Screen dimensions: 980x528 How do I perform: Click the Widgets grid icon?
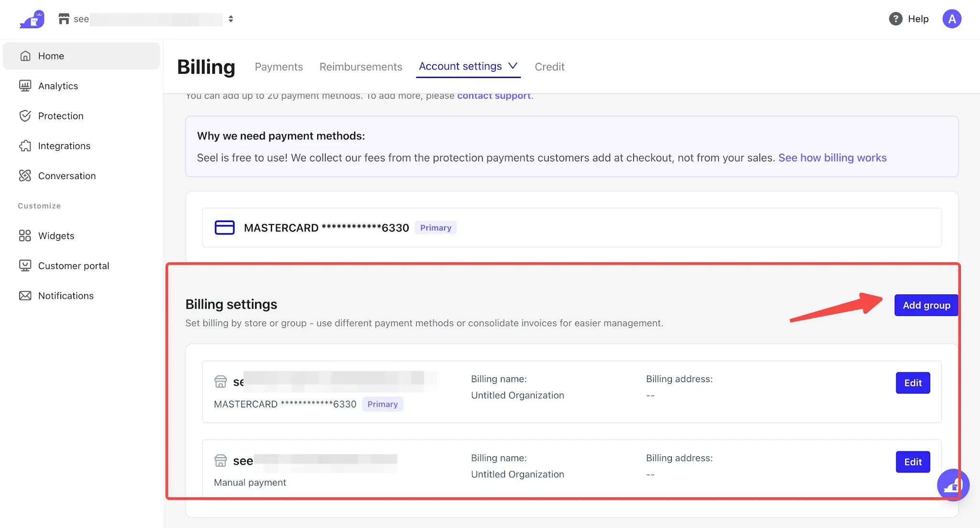25,236
